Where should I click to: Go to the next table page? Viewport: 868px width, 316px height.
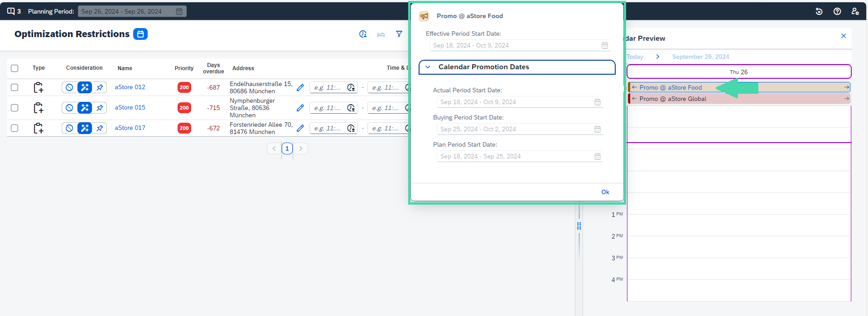(x=301, y=148)
